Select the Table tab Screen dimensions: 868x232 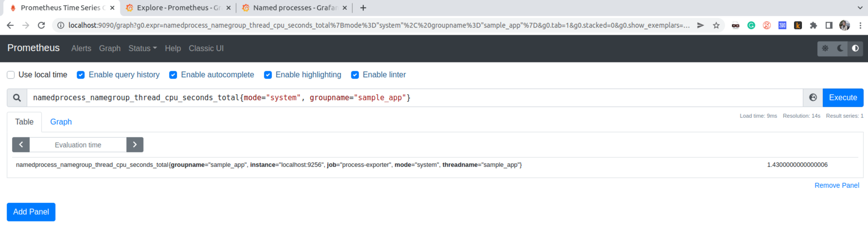24,122
